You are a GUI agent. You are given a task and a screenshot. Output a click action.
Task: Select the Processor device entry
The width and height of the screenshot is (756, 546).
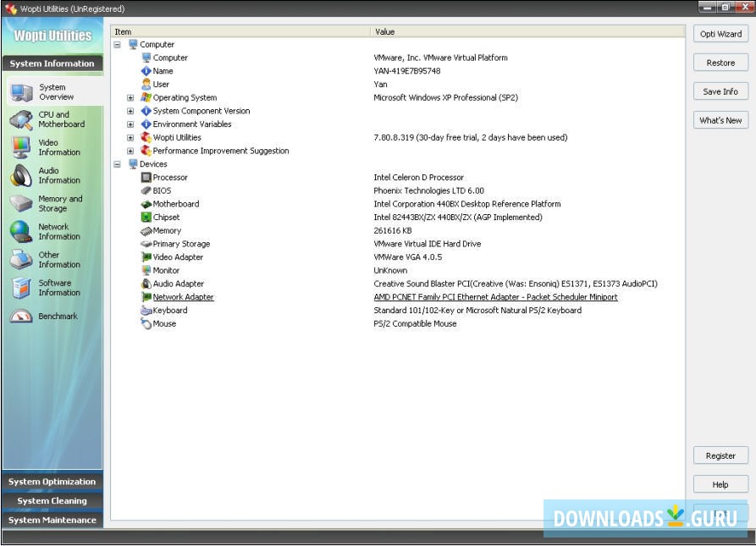(x=169, y=177)
